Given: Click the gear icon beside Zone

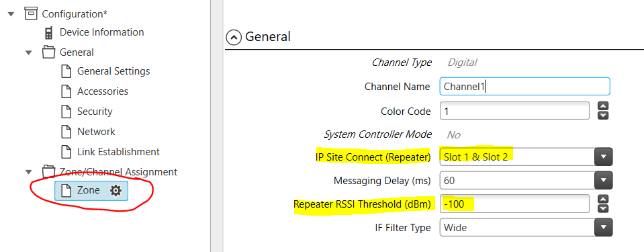Looking at the screenshot, I should point(116,190).
